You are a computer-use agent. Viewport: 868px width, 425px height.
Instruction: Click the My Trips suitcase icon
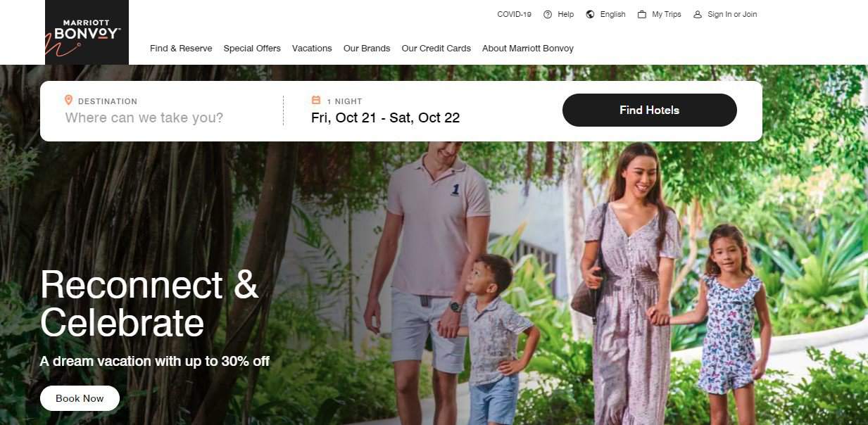642,14
